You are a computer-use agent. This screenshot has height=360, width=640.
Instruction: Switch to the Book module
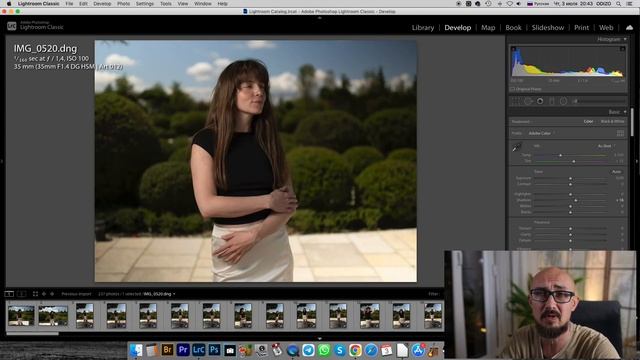click(513, 27)
